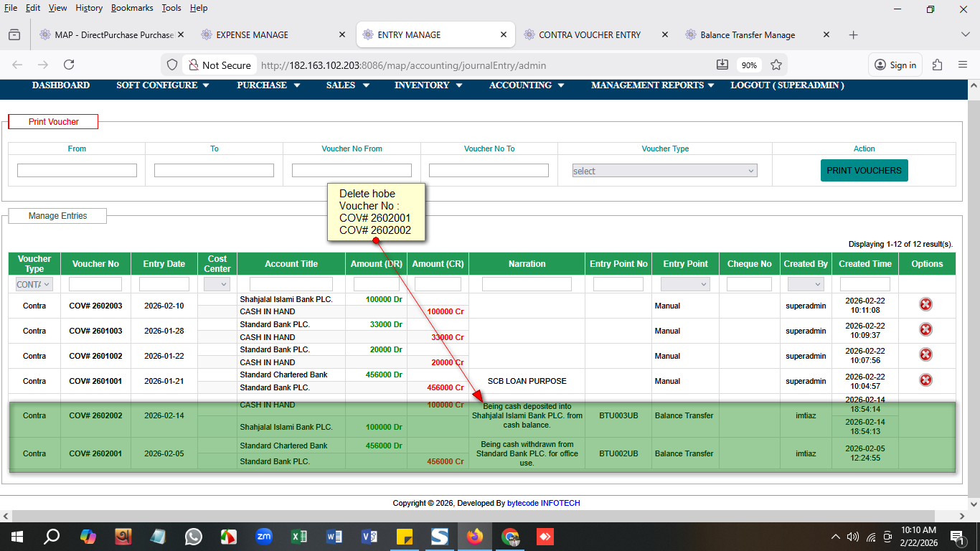Open Firefox extensions puzzle icon
Screen dimensions: 980x551
pos(937,65)
